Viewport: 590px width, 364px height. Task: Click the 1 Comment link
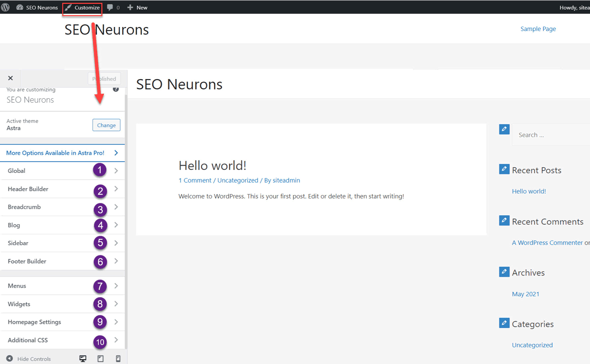pyautogui.click(x=195, y=180)
